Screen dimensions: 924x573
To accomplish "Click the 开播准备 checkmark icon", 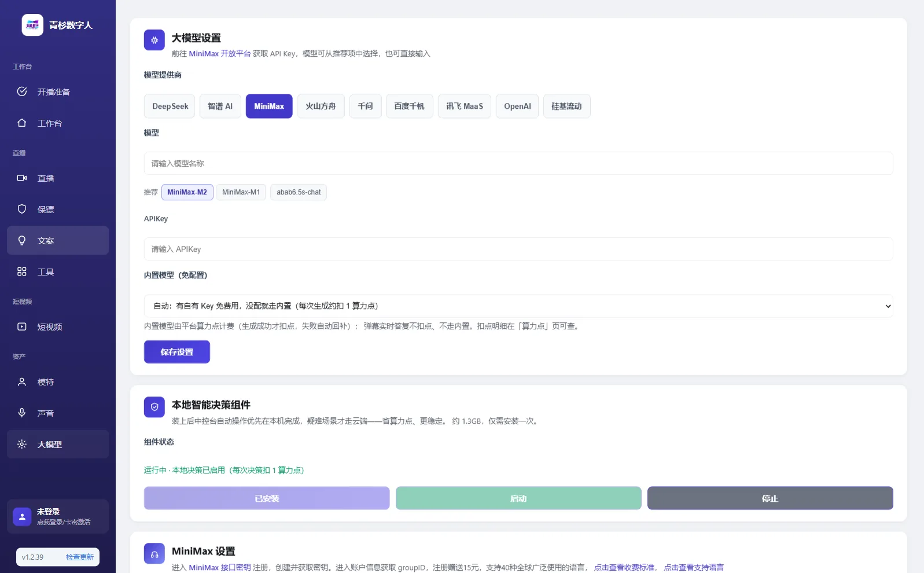I will click(22, 91).
